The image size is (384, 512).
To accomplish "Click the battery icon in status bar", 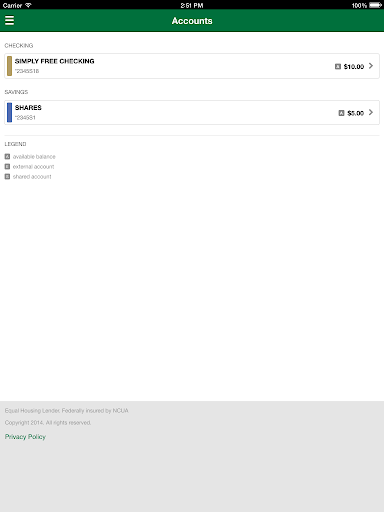I will [x=375, y=5].
